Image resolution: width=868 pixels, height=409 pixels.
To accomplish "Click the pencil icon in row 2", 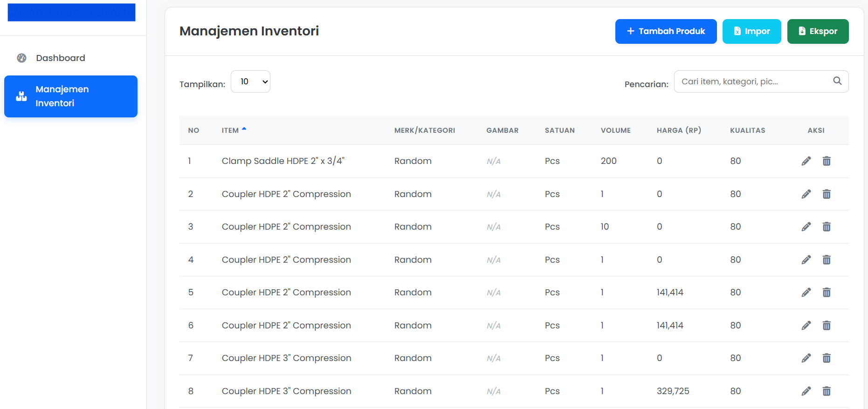I will tap(806, 194).
